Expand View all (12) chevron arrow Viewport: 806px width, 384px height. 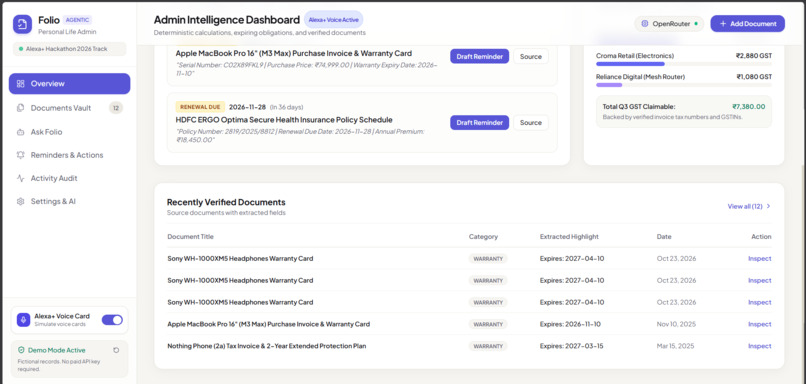pyautogui.click(x=768, y=206)
